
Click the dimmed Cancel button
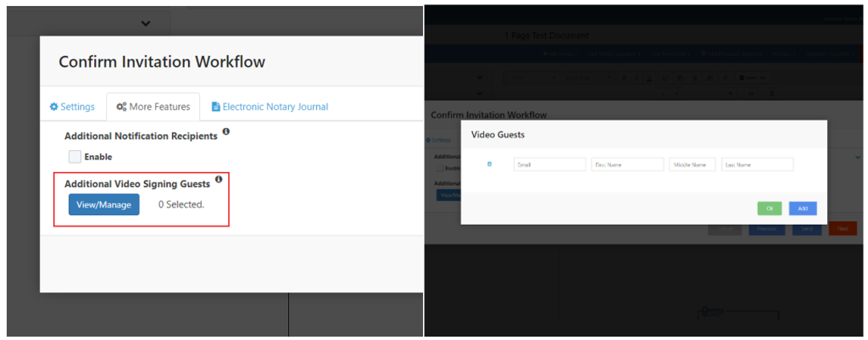point(725,229)
